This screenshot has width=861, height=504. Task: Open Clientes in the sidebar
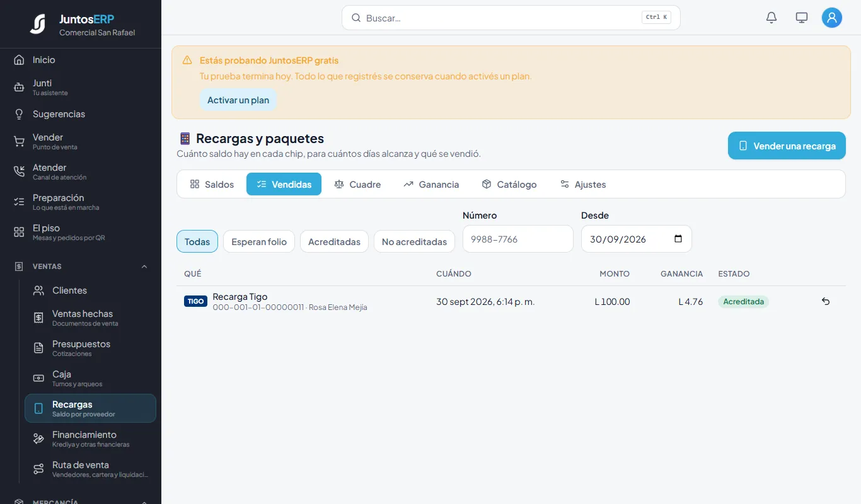click(90, 290)
